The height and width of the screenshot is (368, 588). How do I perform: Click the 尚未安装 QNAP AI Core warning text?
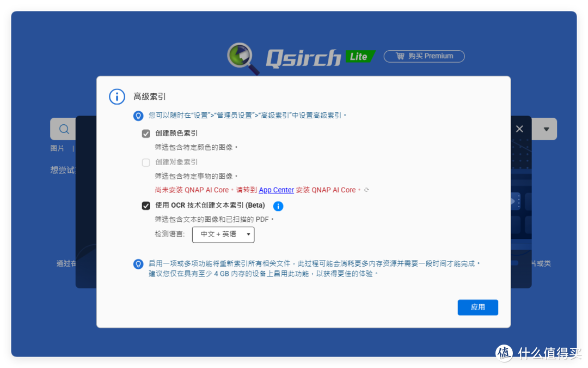click(x=258, y=190)
